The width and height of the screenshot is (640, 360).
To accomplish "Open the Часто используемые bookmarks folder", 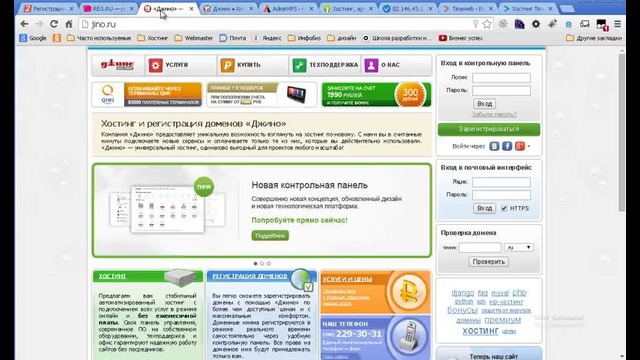I will 99,38.
